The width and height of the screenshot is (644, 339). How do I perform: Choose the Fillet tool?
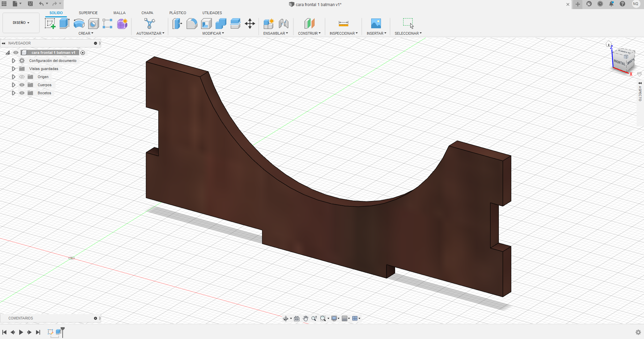192,24
